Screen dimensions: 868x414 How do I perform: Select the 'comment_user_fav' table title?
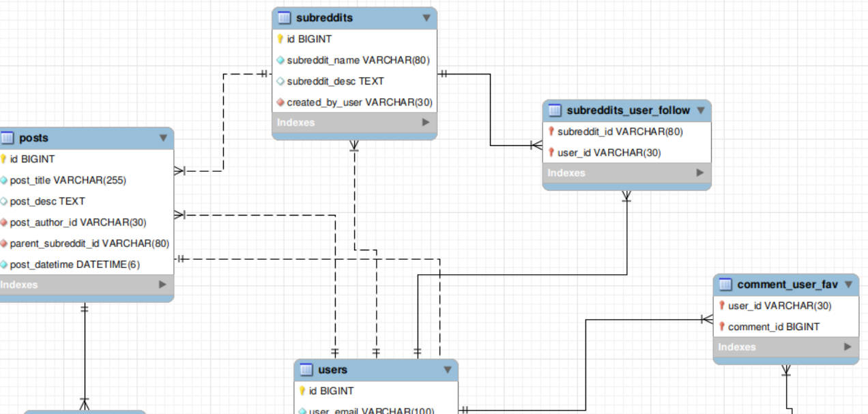(x=787, y=284)
